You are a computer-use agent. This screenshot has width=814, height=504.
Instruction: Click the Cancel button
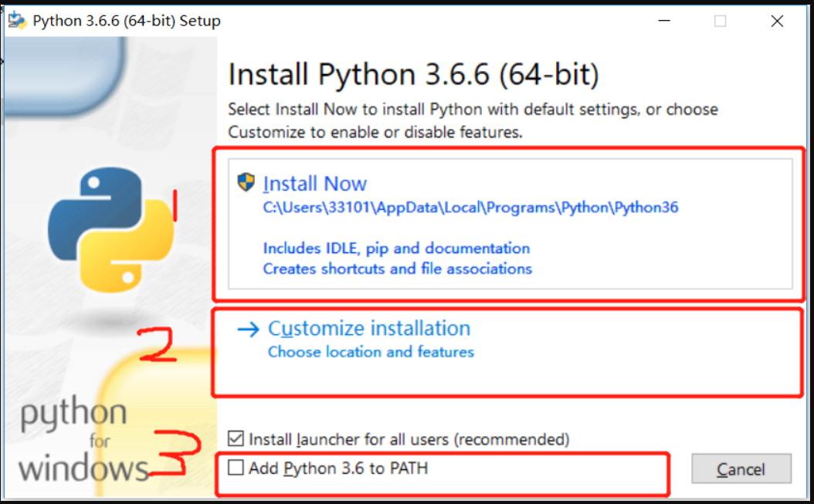pyautogui.click(x=741, y=469)
